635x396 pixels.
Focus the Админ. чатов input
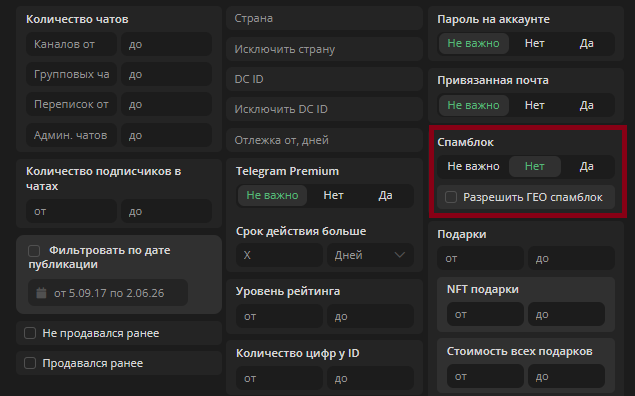(72, 135)
